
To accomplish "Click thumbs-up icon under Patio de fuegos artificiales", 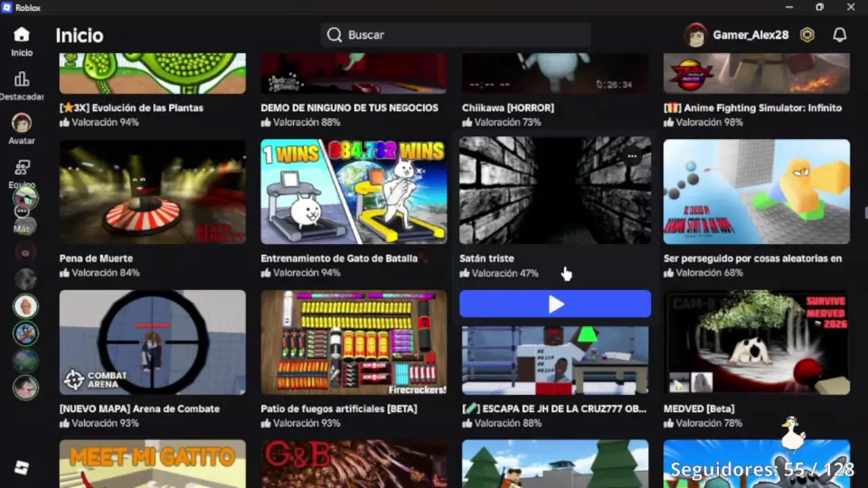I will (x=266, y=423).
